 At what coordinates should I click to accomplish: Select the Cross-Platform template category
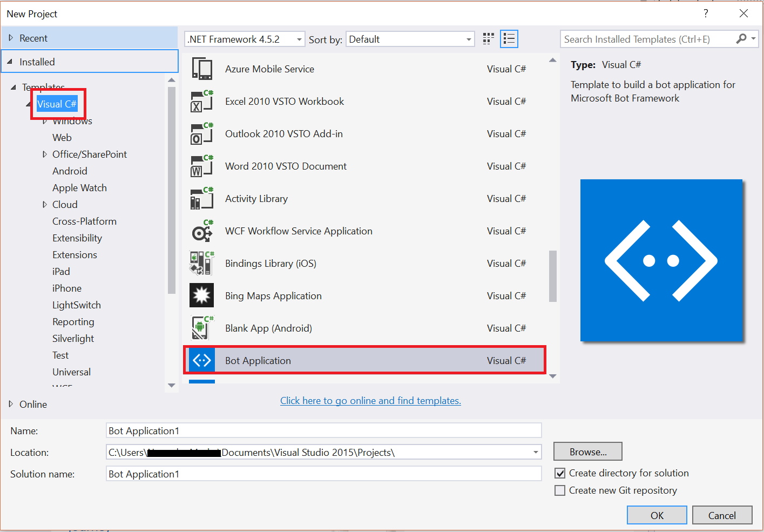point(84,221)
